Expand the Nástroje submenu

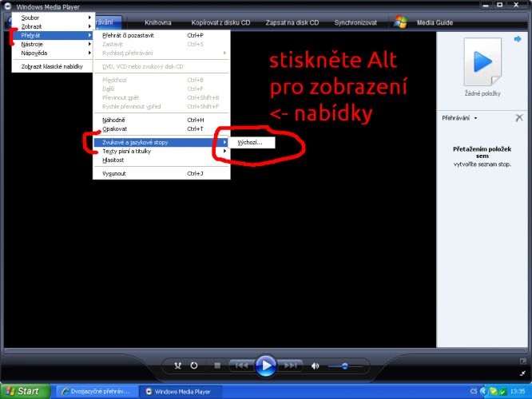52,44
